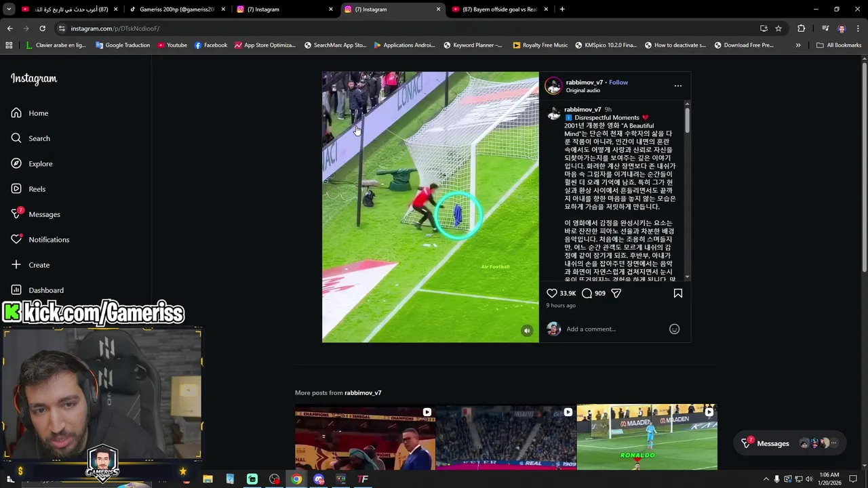Open the tab search dropdown
868x488 pixels.
(x=9, y=9)
